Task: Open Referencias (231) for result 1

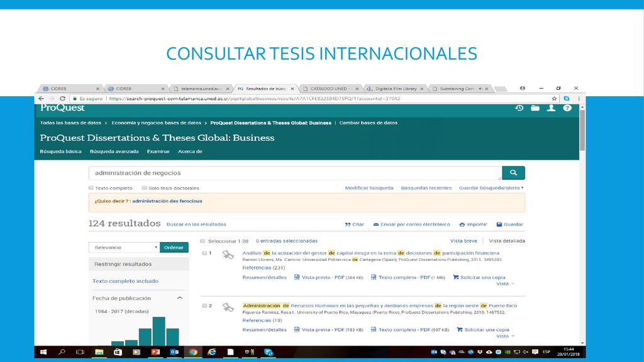Action: 264,268
